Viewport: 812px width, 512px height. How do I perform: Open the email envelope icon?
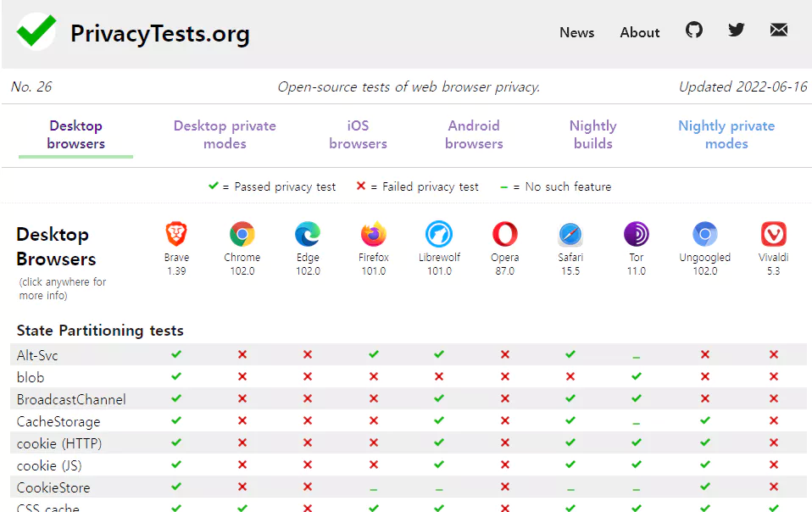(x=779, y=30)
